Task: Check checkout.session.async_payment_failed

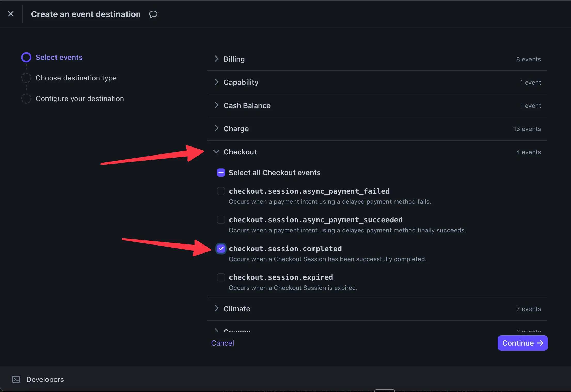Action: tap(221, 191)
